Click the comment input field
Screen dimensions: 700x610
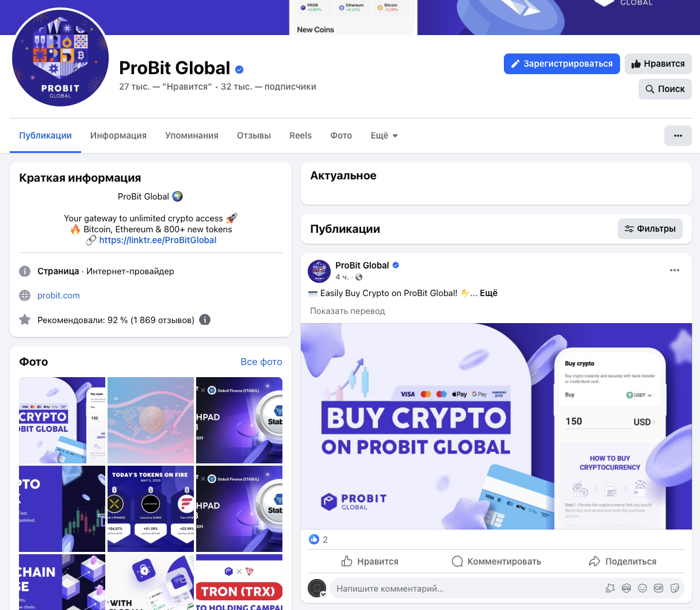click(x=466, y=588)
